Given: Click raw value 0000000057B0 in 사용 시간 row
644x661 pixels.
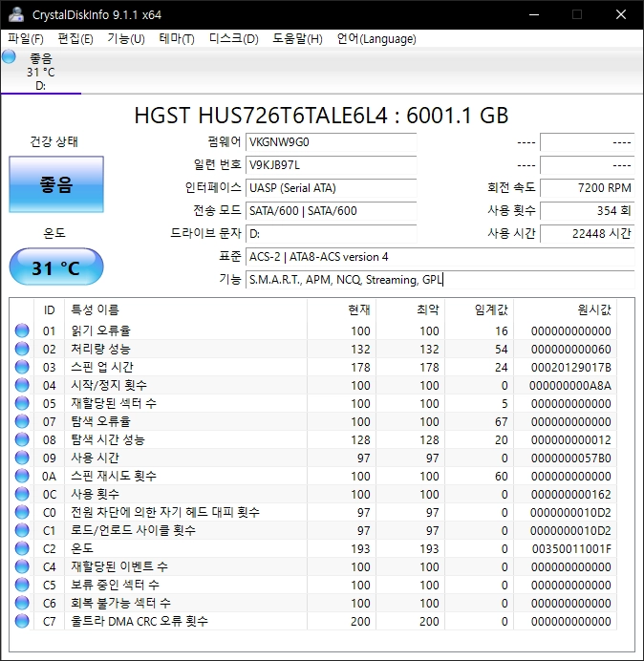Looking at the screenshot, I should click(570, 458).
